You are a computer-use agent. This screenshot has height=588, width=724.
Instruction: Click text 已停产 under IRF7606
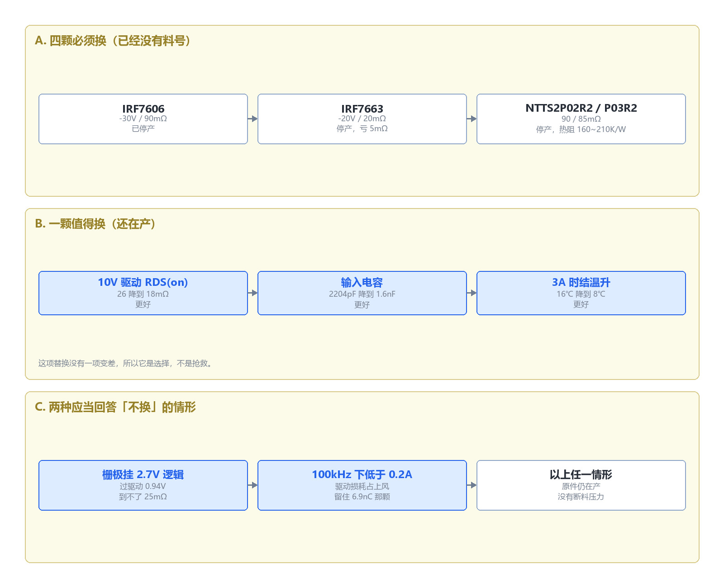[143, 128]
